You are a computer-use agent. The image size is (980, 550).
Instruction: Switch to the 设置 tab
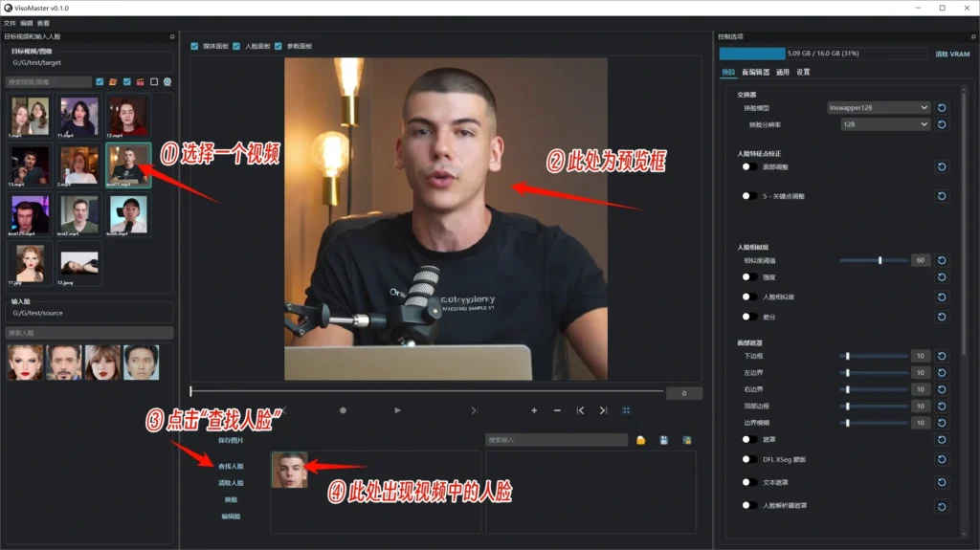[803, 72]
